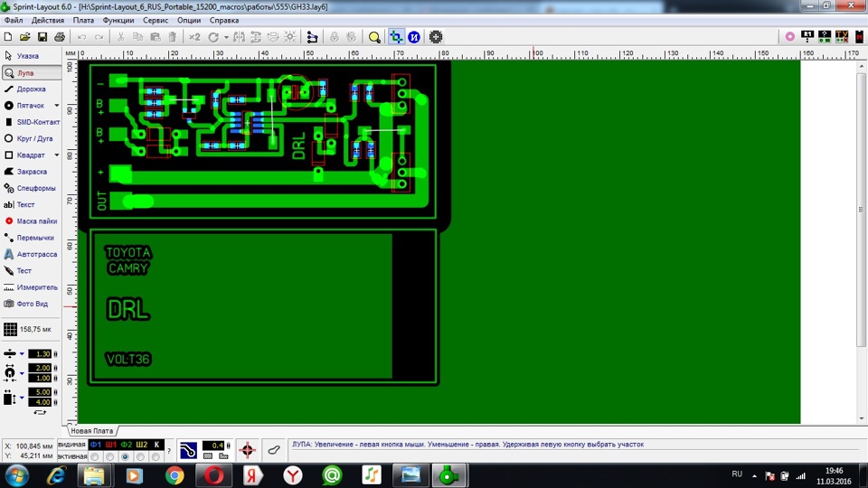This screenshot has height=488, width=868.
Task: Set Ш2 as active layer
Action: (x=141, y=457)
